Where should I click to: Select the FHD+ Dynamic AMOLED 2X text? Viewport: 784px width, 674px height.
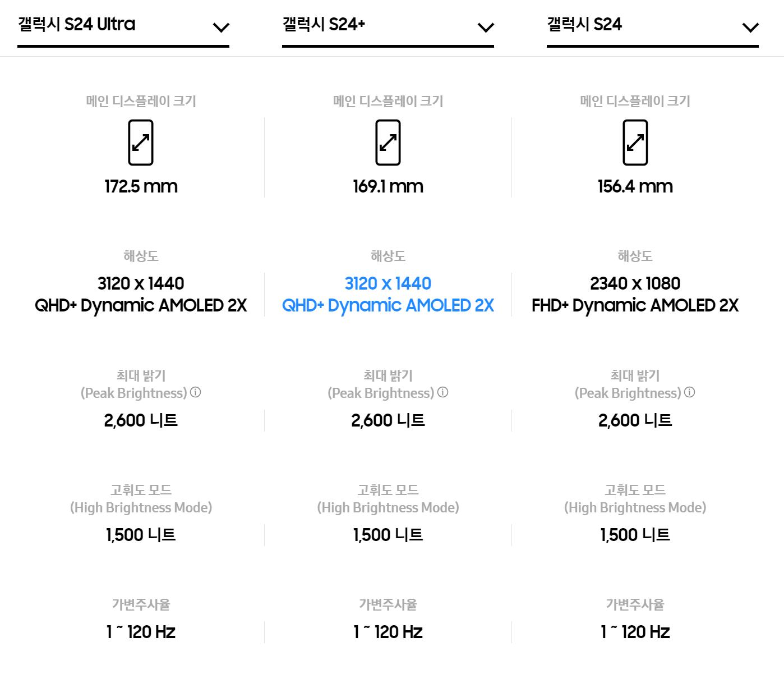635,305
